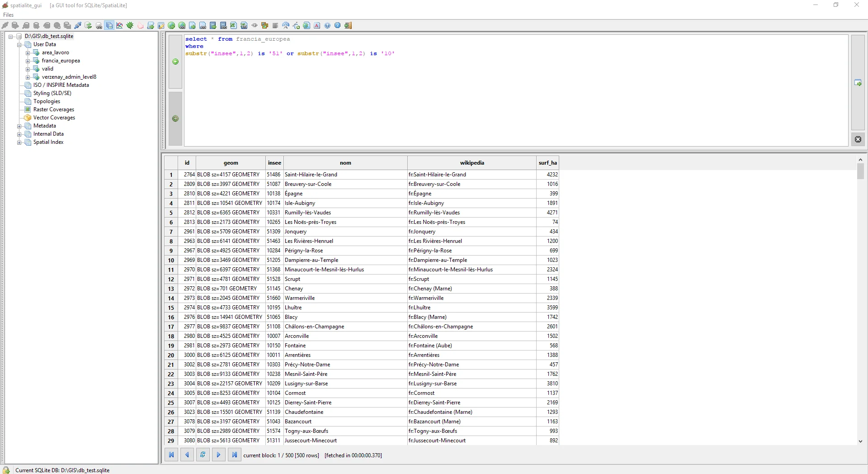Select ISO / INSPIRE Metadata tree item
868x474 pixels.
coord(61,85)
